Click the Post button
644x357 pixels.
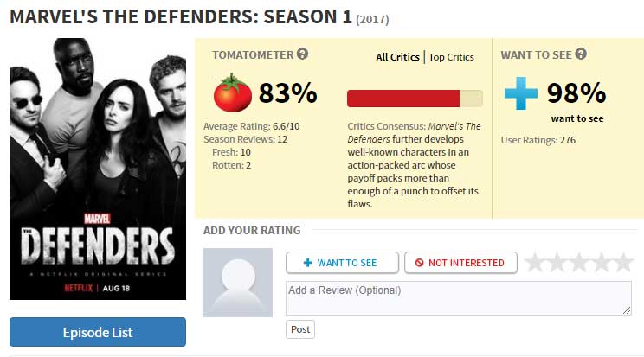300,329
